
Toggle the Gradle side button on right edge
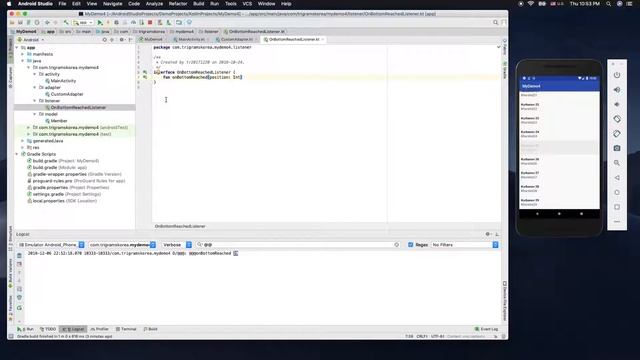click(504, 70)
